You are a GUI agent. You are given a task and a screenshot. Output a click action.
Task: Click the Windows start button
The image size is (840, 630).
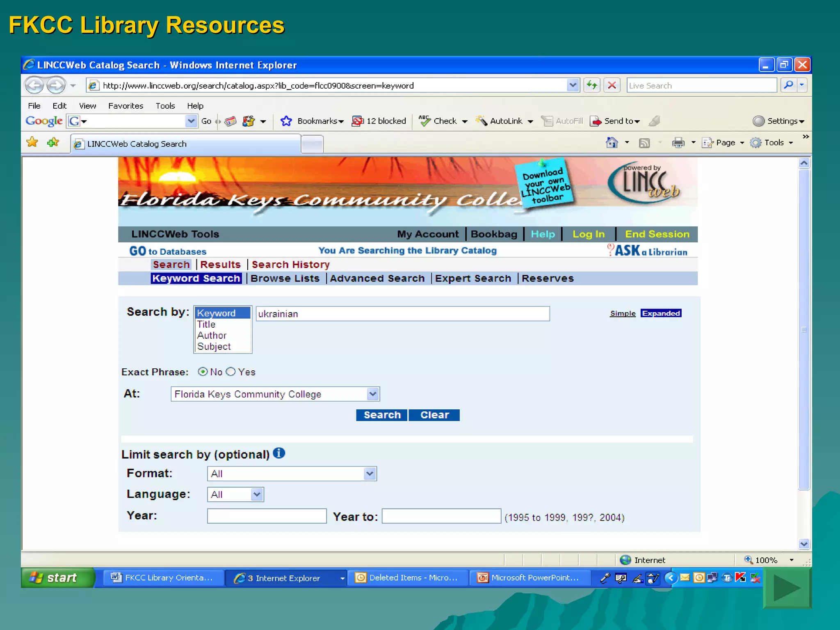[x=58, y=577]
